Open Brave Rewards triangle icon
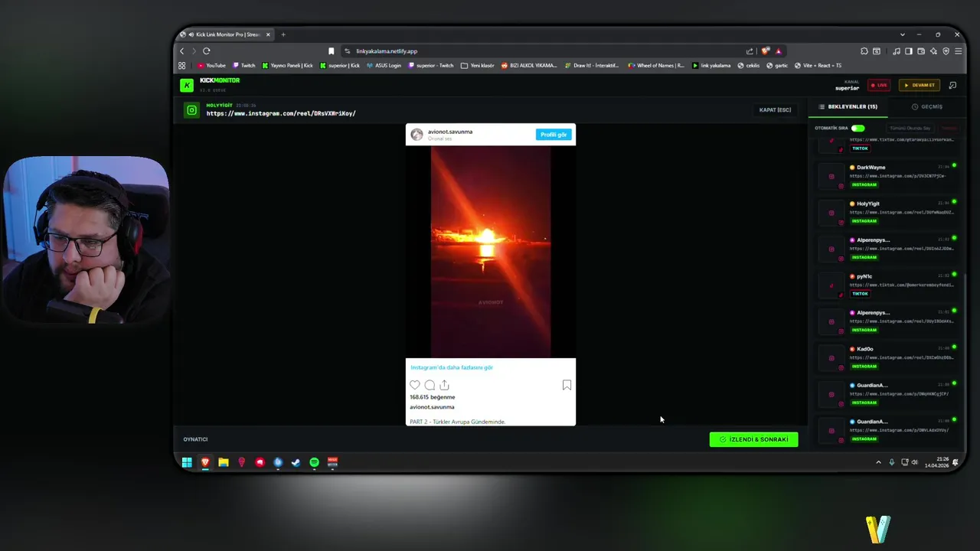This screenshot has height=551, width=980. point(779,51)
